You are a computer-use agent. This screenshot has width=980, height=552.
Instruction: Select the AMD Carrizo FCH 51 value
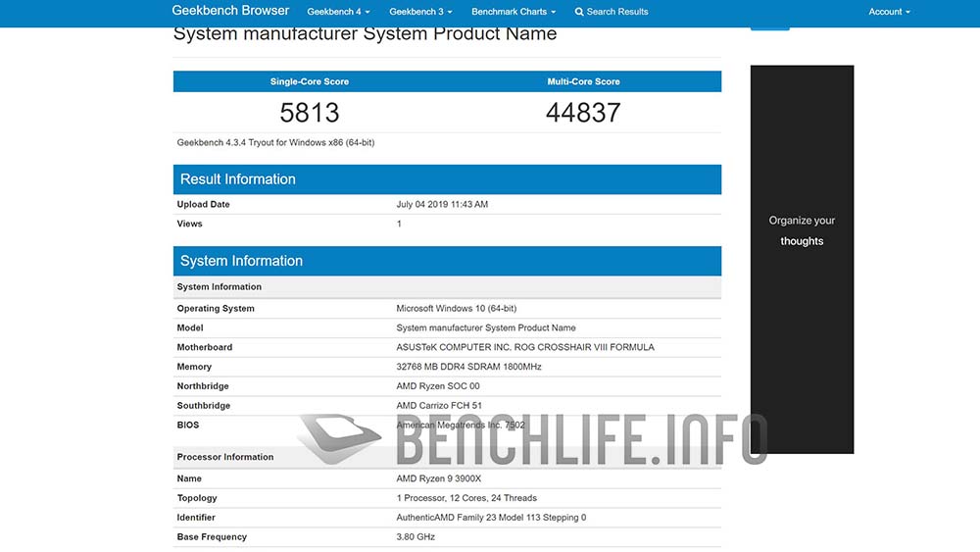click(439, 406)
